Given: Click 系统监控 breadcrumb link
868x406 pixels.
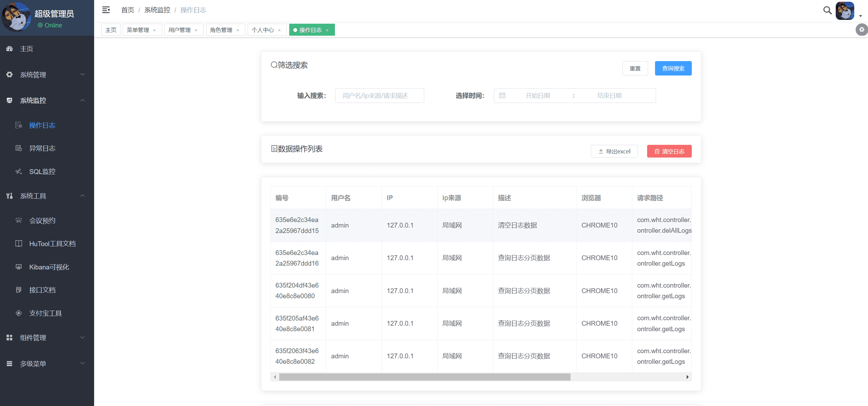Looking at the screenshot, I should 157,10.
